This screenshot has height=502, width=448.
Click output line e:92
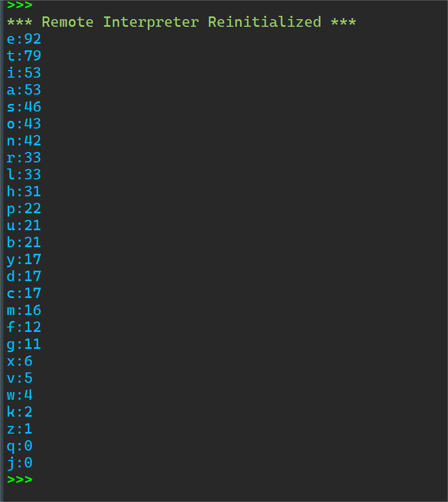pos(24,39)
